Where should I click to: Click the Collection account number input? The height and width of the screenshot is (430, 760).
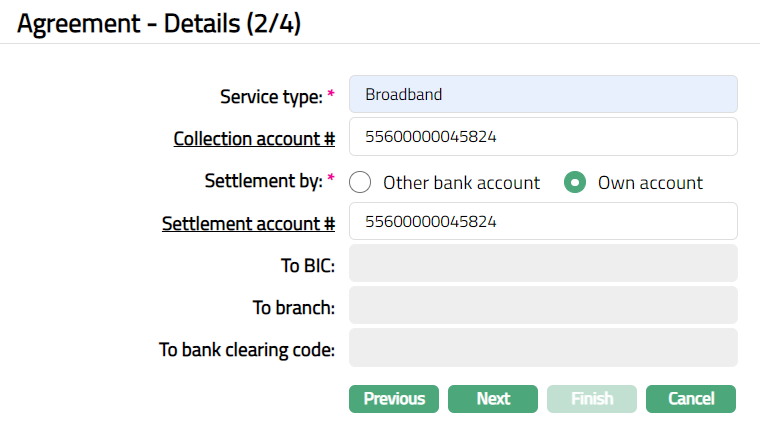click(x=543, y=137)
